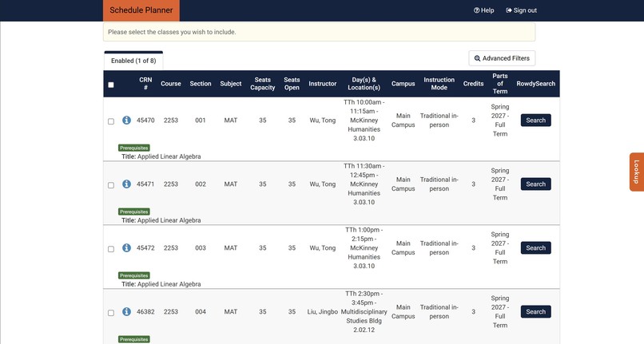Check the box for section 002 CRN 45471

(111, 185)
